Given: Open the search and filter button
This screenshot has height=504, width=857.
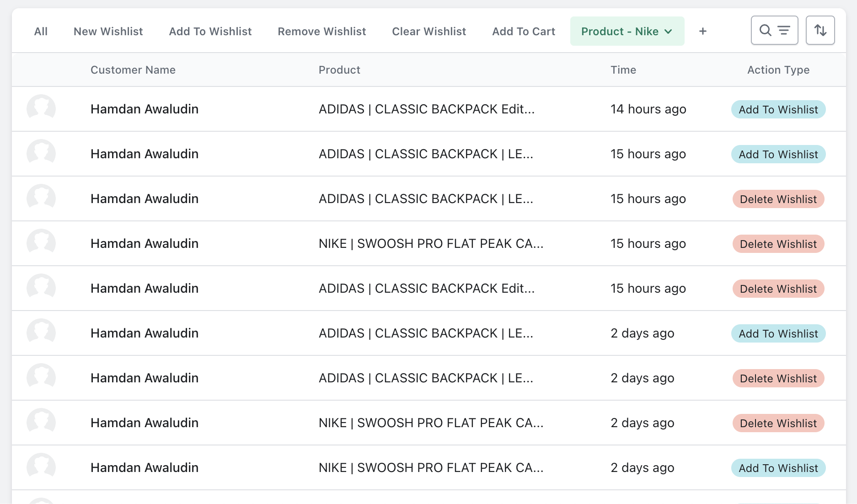Looking at the screenshot, I should click(x=774, y=31).
